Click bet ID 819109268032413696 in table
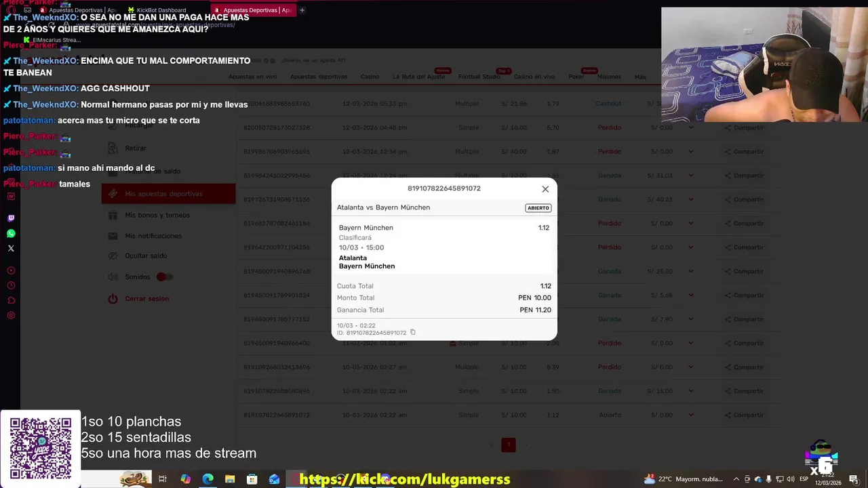 (277, 367)
